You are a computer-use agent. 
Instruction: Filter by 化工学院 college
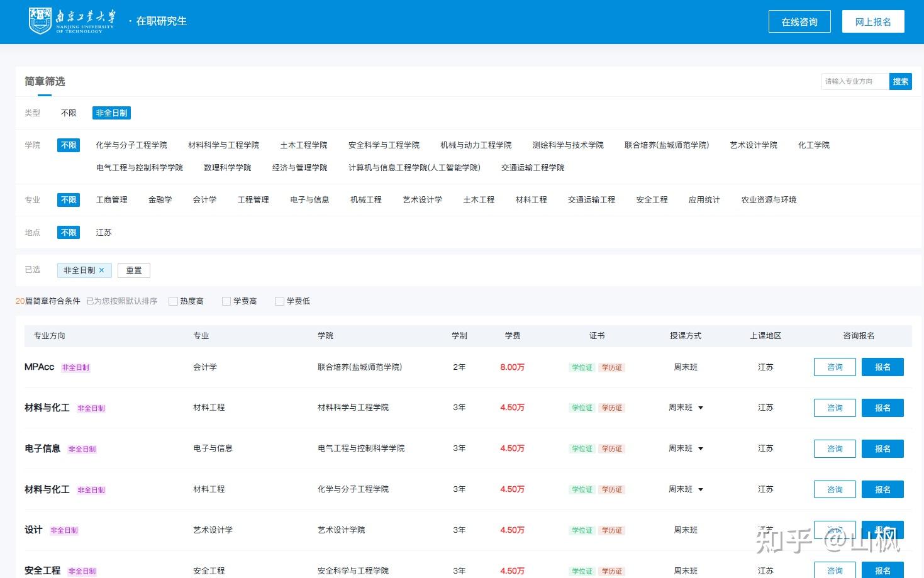(x=814, y=145)
